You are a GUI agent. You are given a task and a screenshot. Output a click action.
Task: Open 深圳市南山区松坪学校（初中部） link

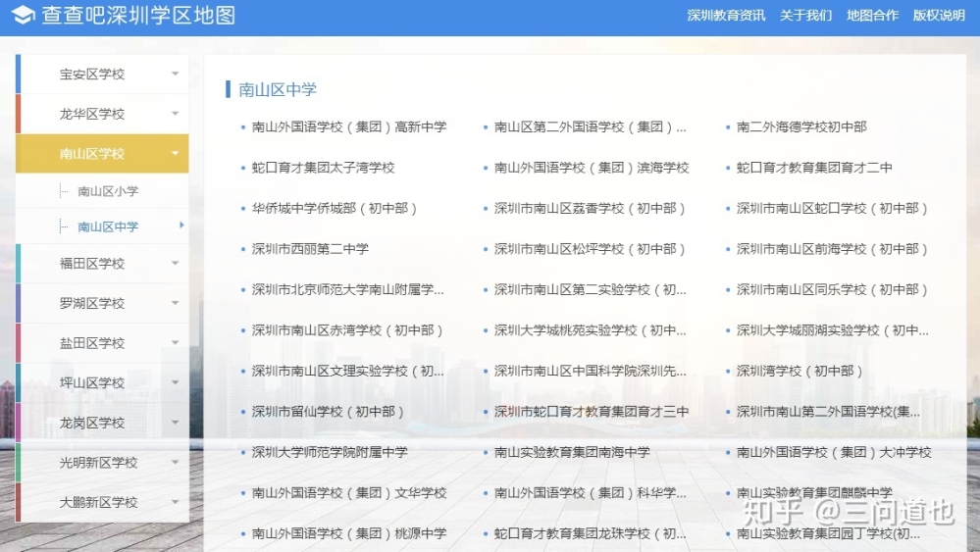[590, 248]
